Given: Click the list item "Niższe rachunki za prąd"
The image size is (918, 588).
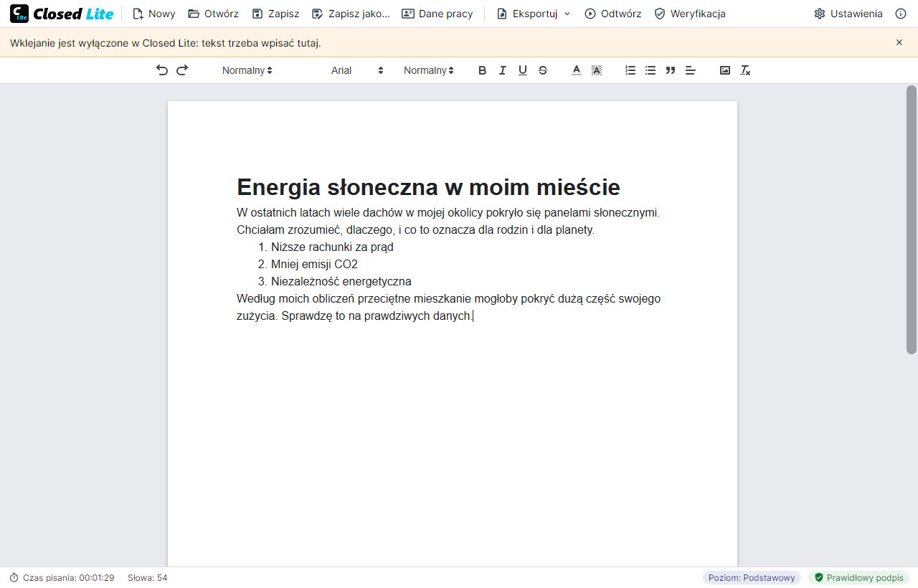Looking at the screenshot, I should click(332, 247).
